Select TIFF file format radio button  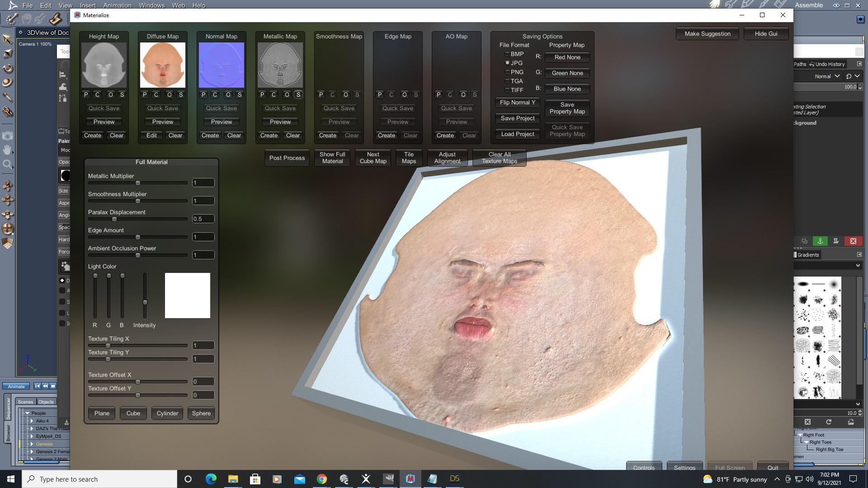[x=507, y=90]
